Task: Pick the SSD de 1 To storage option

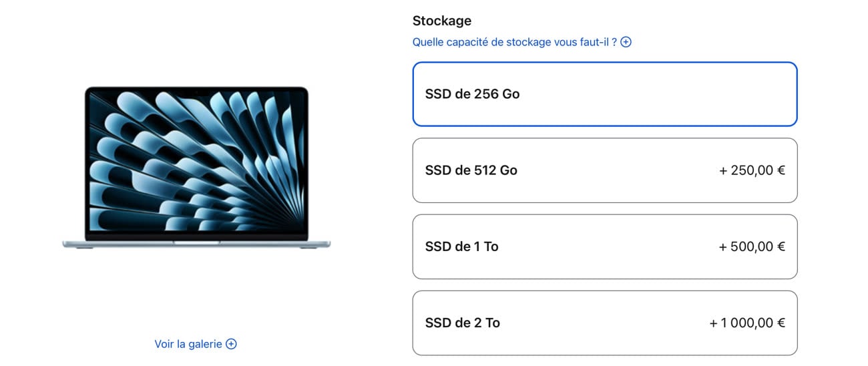Action: coord(604,246)
